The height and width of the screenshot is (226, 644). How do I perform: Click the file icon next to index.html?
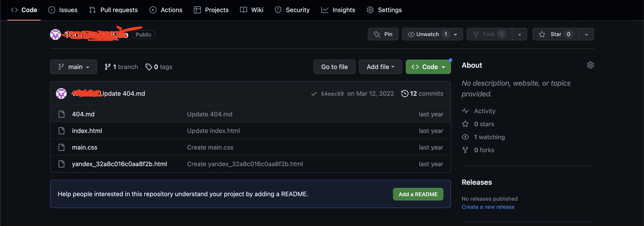(61, 131)
